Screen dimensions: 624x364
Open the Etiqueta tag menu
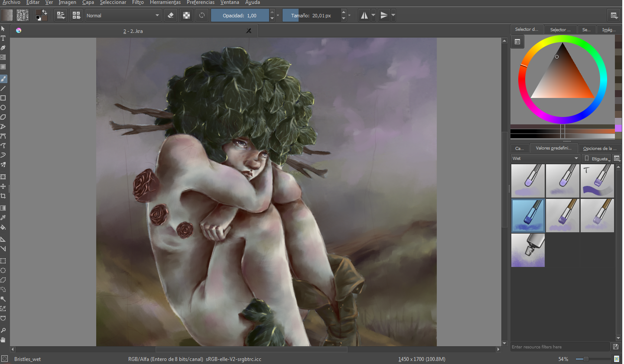[597, 159]
